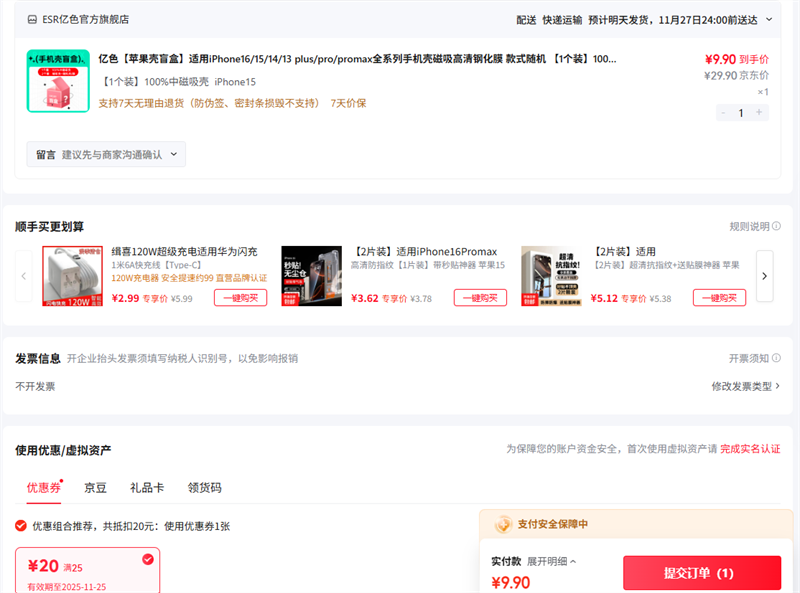
Task: Click the minus quantity button
Action: tap(723, 113)
